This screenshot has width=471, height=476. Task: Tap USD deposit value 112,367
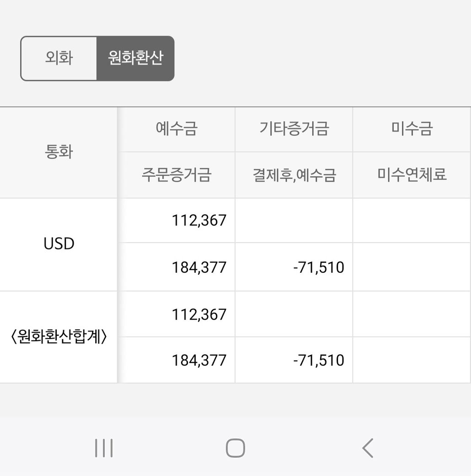(x=199, y=220)
